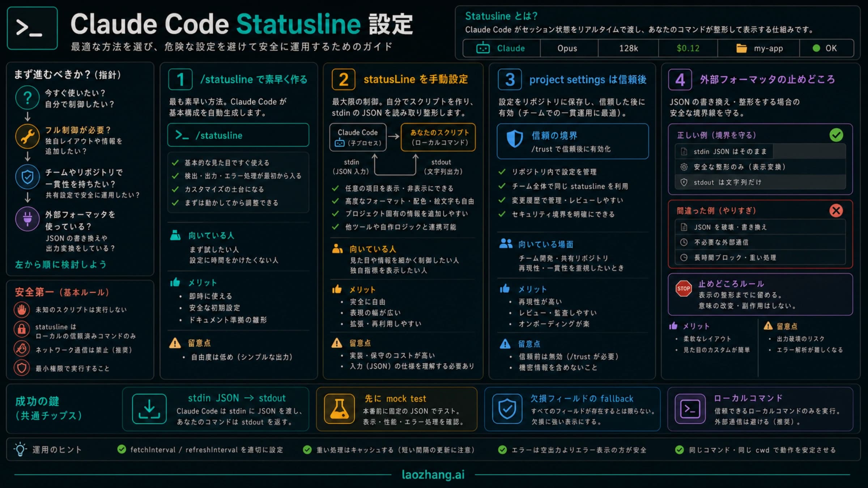Select the 128k statusline segment
The width and height of the screenshot is (868, 488).
[628, 48]
